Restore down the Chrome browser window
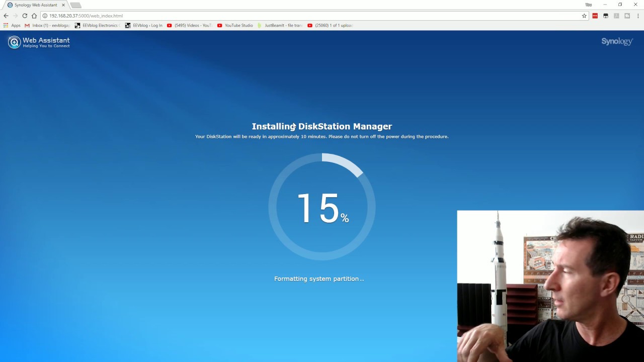This screenshot has height=362, width=644. [620, 5]
